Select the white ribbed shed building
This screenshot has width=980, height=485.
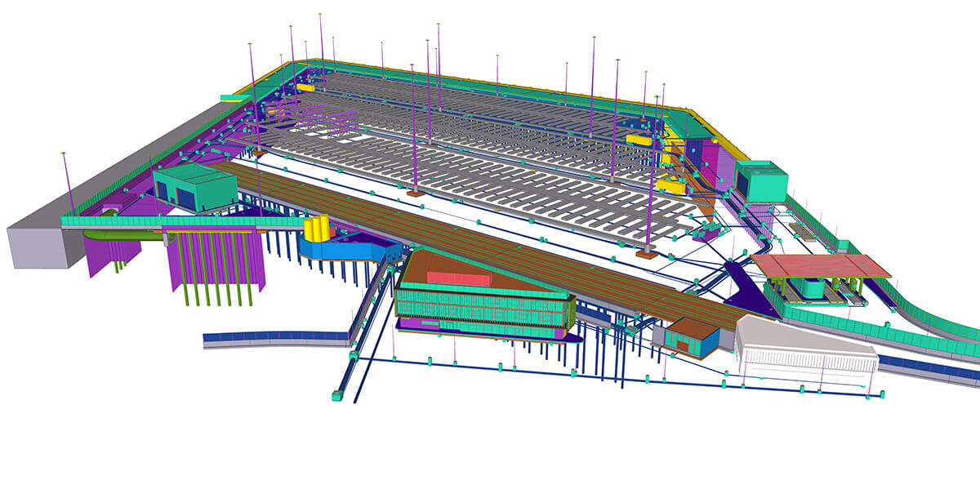[804, 348]
